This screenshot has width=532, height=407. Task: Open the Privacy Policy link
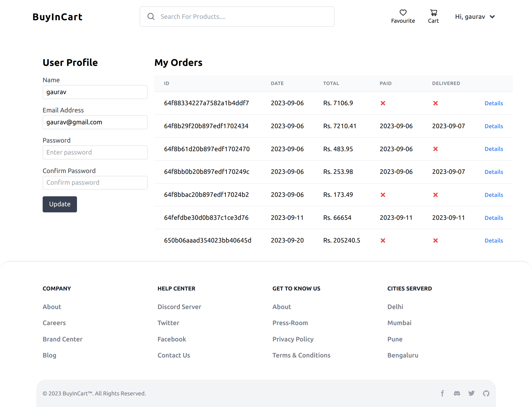[293, 339]
